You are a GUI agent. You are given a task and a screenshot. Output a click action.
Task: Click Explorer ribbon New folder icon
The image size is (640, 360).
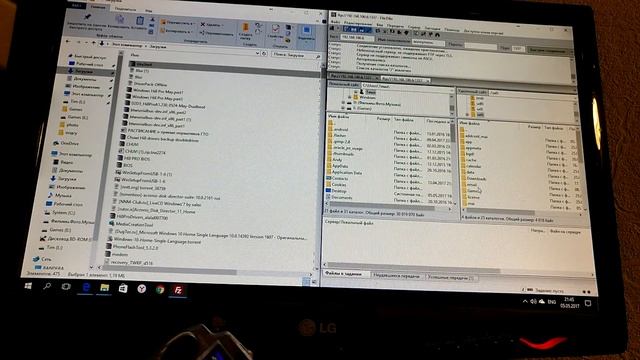(x=246, y=27)
